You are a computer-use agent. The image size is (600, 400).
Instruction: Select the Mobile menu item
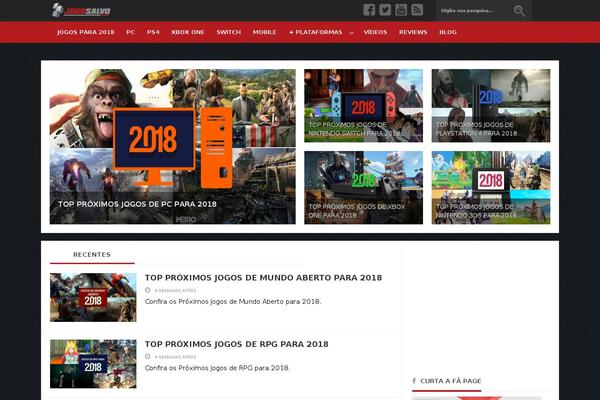[264, 32]
